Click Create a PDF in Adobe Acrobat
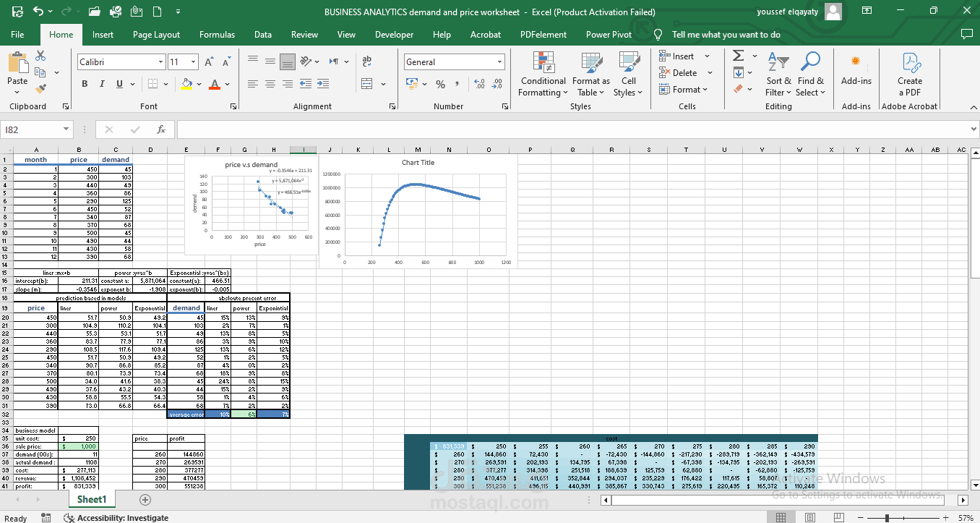Viewport: 980px width, 523px height. [910, 75]
